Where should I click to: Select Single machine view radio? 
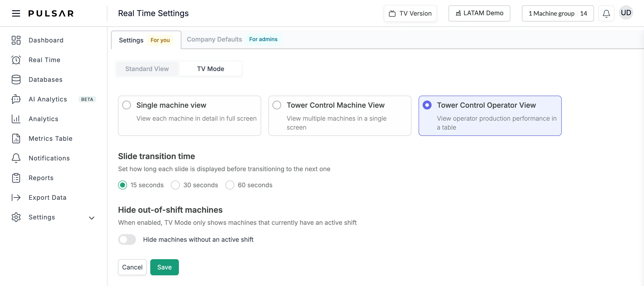(127, 105)
